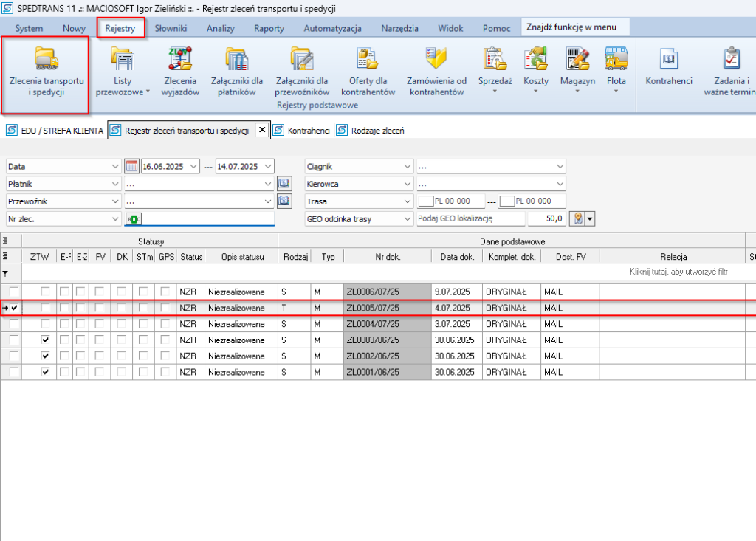Expand the Ciągnik filter dropdown
The width and height of the screenshot is (756, 541).
406,167
